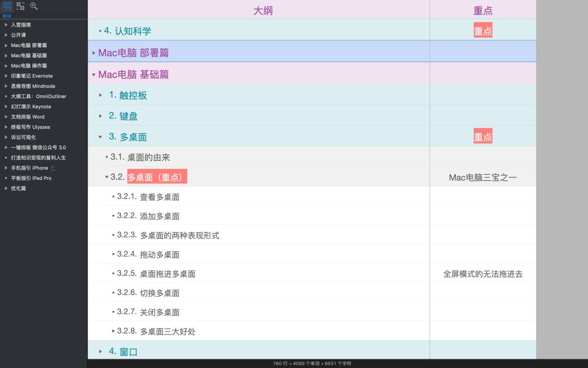This screenshot has width=588, height=368.
Task: Expand sidebar triangle for 诉讼可视化
Action: tap(6, 137)
